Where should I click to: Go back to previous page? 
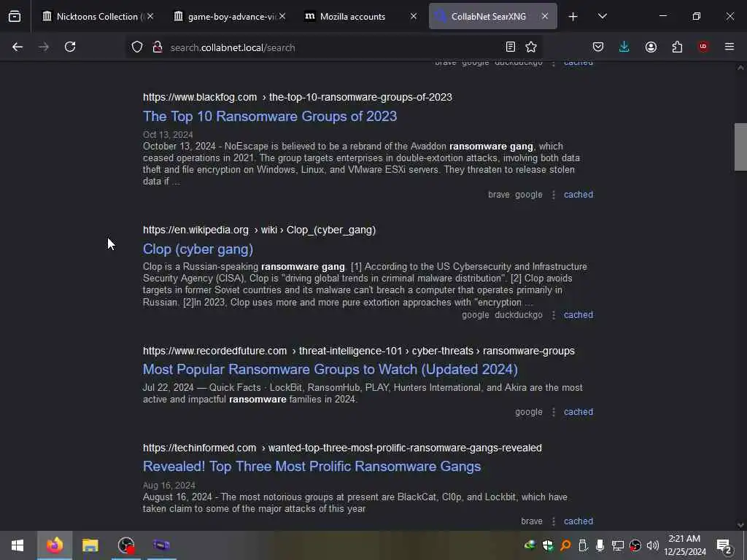18,47
